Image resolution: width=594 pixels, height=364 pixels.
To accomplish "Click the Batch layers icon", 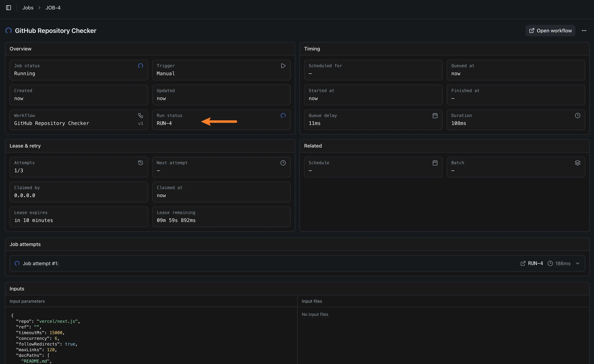I will click(x=577, y=163).
